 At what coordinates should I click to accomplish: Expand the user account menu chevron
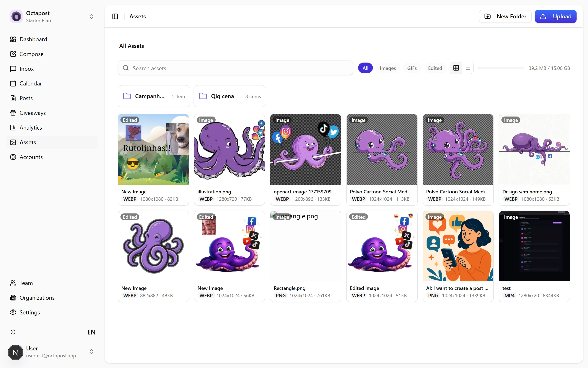91,352
